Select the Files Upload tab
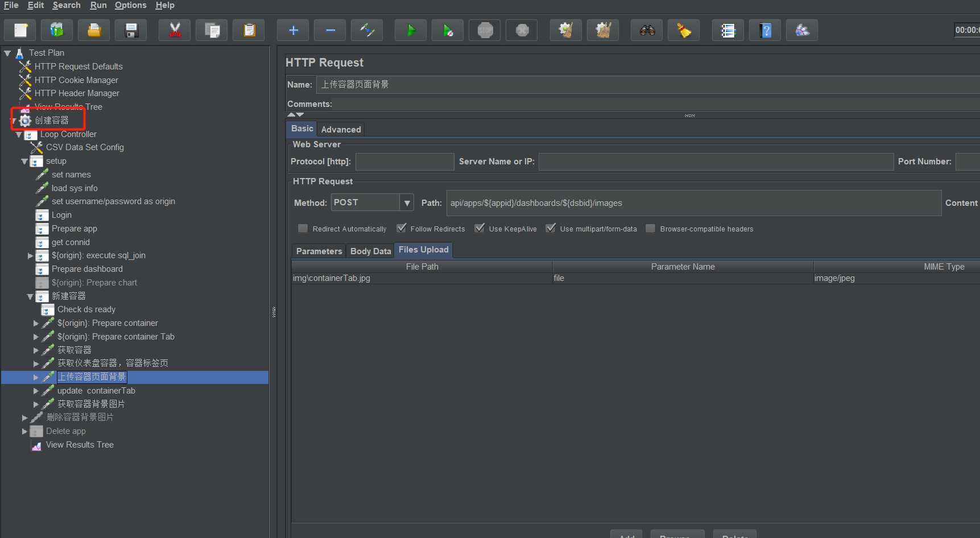 tap(423, 250)
